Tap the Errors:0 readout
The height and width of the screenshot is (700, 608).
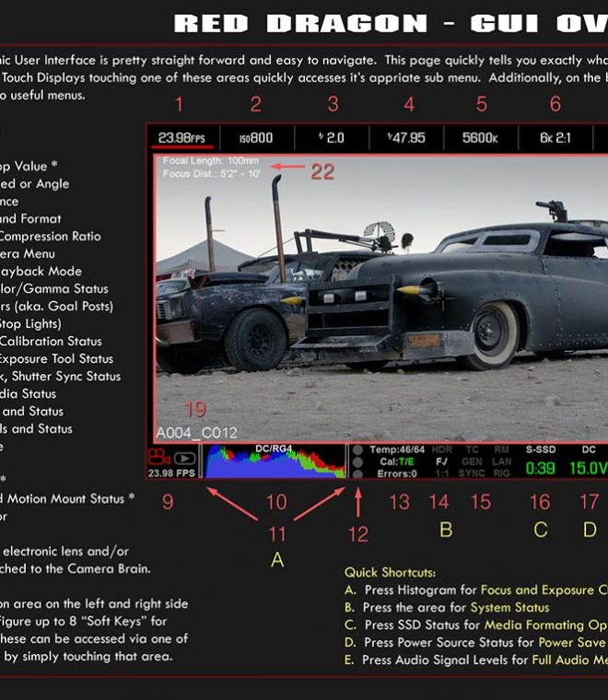coord(397,473)
